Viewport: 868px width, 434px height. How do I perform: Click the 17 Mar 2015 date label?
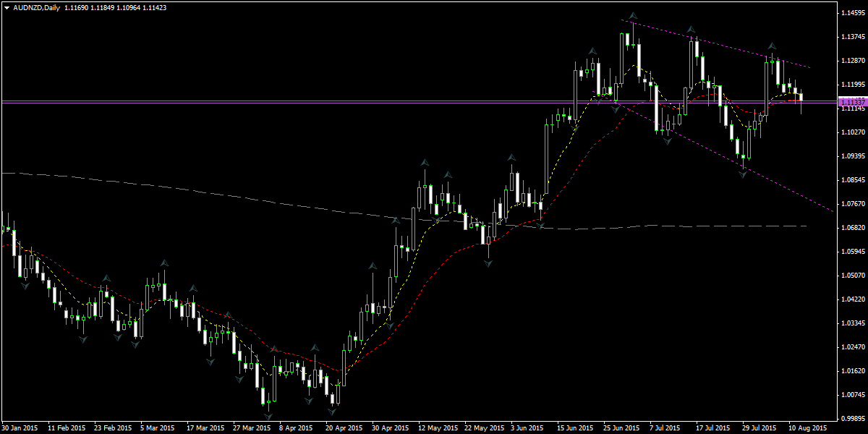pos(205,428)
